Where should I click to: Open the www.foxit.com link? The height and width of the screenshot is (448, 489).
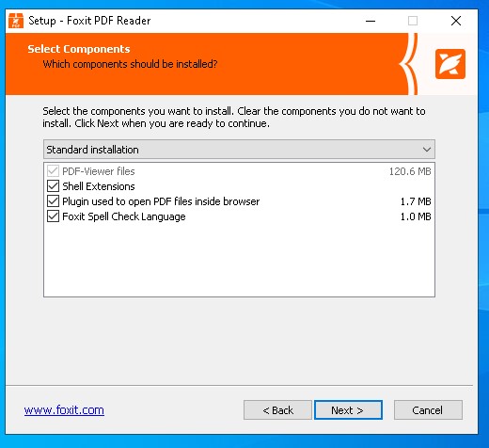(x=64, y=410)
